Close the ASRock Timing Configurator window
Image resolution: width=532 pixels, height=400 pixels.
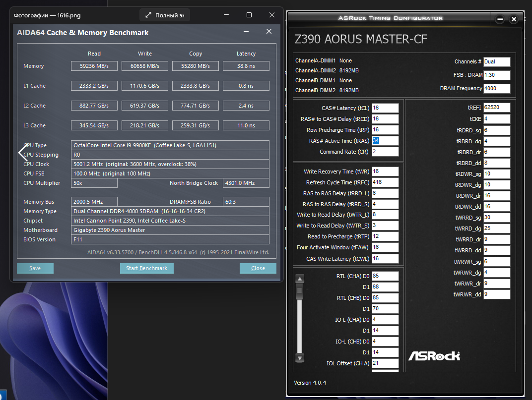[x=514, y=19]
